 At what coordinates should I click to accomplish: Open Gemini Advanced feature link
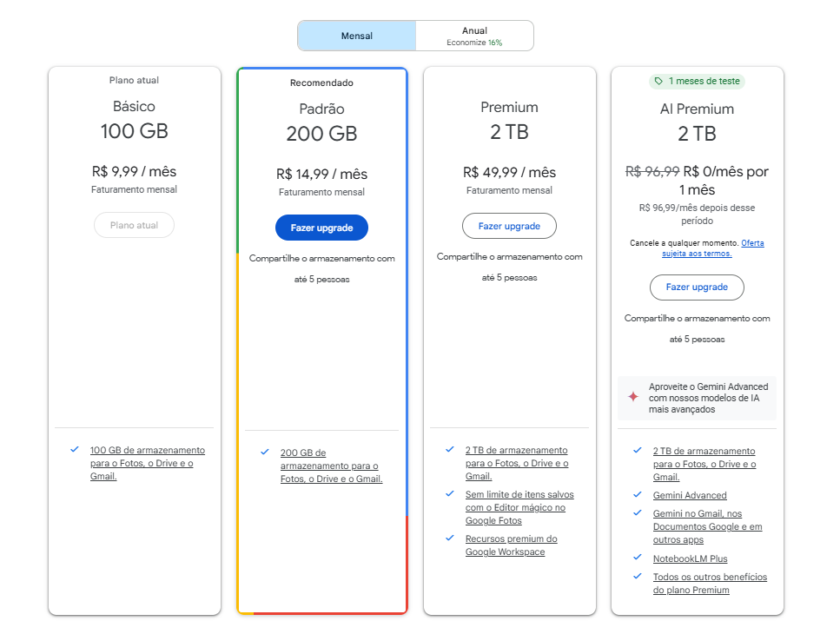click(690, 495)
